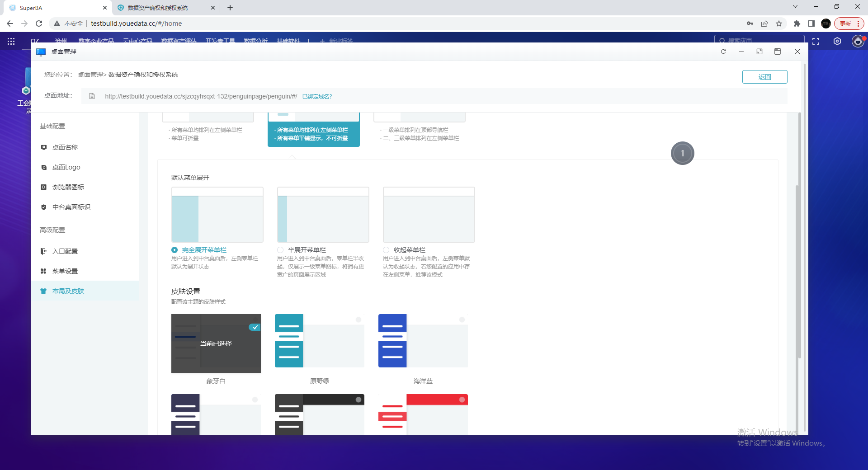
Task: Open the Chrome profile avatar
Action: (826, 23)
